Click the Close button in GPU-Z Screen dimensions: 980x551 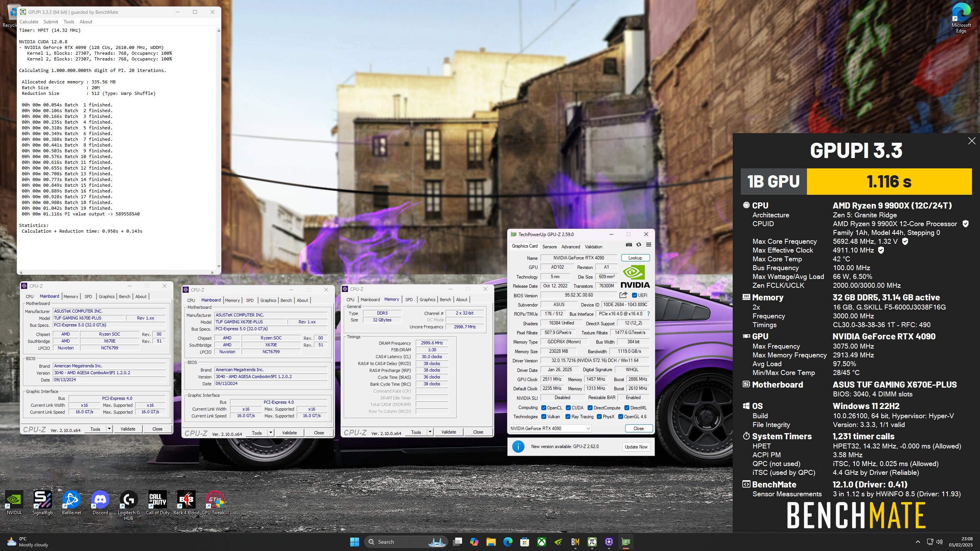[x=639, y=428]
